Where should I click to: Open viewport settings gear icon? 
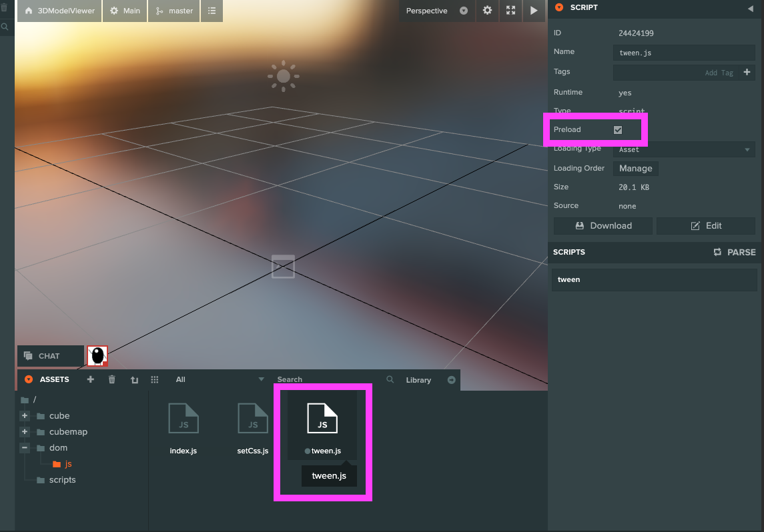click(x=487, y=11)
